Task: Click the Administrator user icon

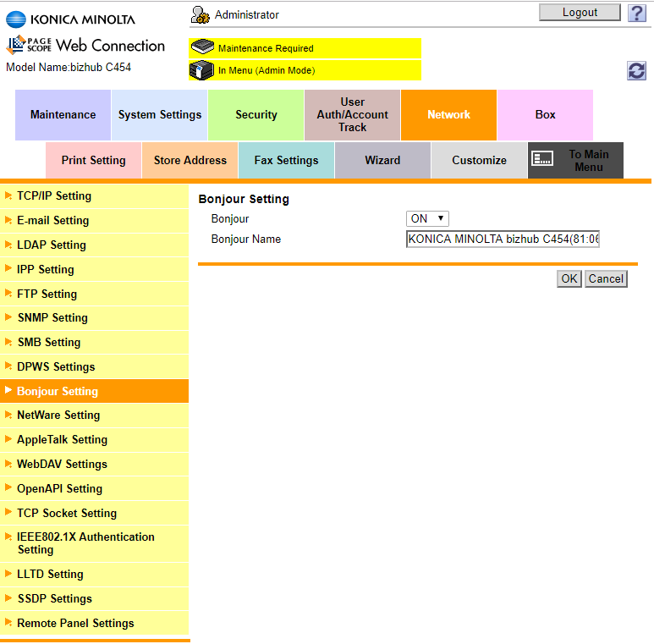Action: pyautogui.click(x=200, y=15)
